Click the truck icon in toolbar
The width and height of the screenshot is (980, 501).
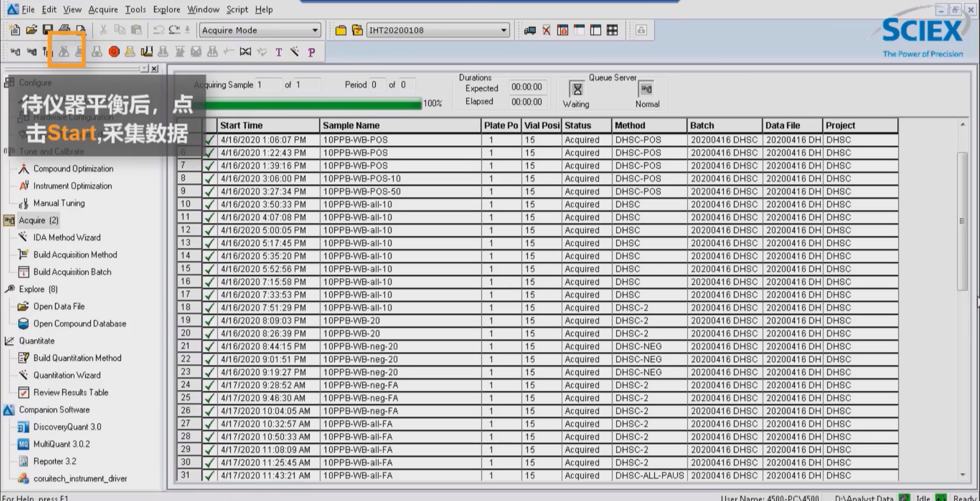click(530, 31)
